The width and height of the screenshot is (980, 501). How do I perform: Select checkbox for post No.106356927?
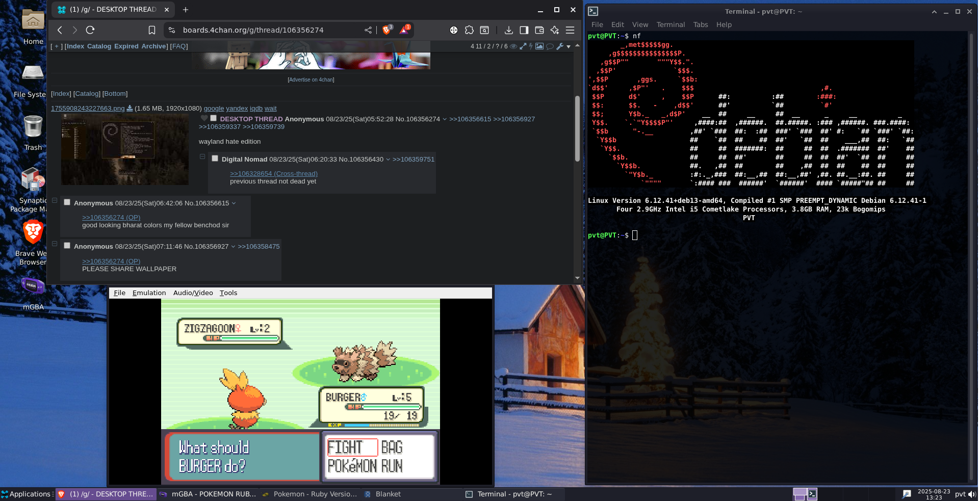(x=67, y=246)
